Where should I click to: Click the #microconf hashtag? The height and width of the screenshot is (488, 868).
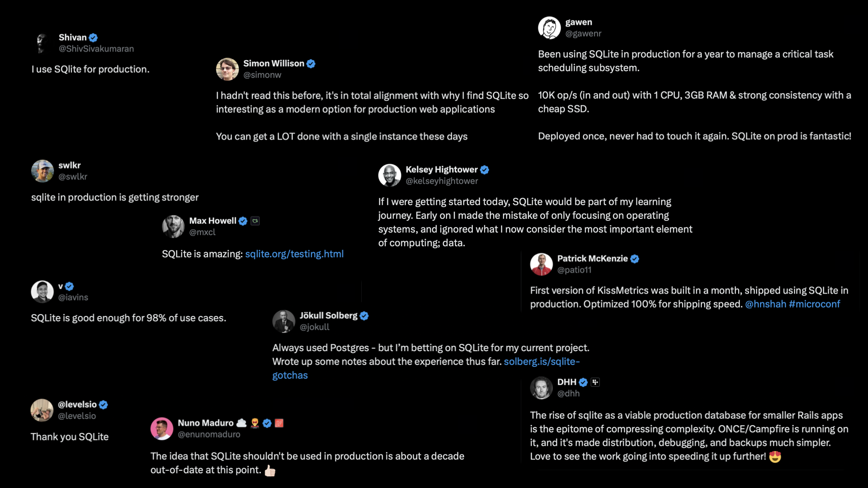[x=814, y=304]
